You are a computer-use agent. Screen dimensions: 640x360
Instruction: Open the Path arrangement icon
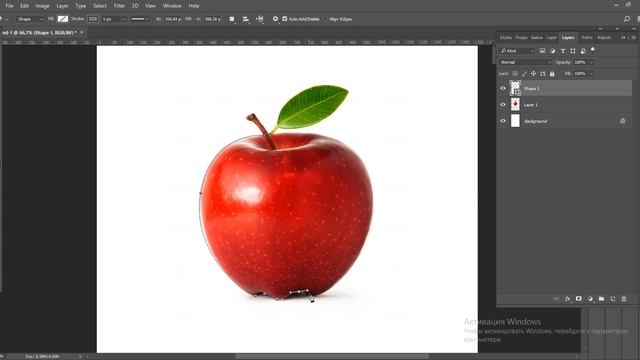click(x=260, y=19)
